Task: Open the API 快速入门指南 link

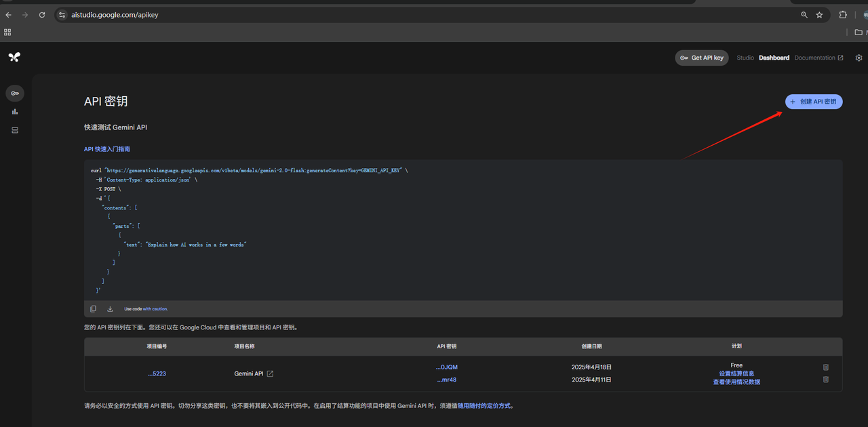Action: tap(107, 149)
